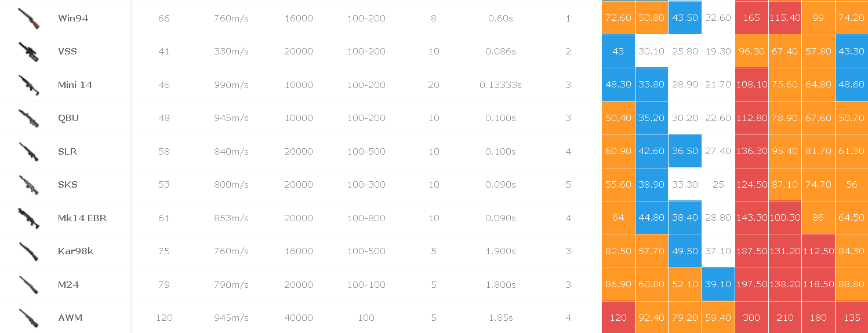
Task: Select the red 187.50 cell for Kar98k
Action: click(751, 251)
